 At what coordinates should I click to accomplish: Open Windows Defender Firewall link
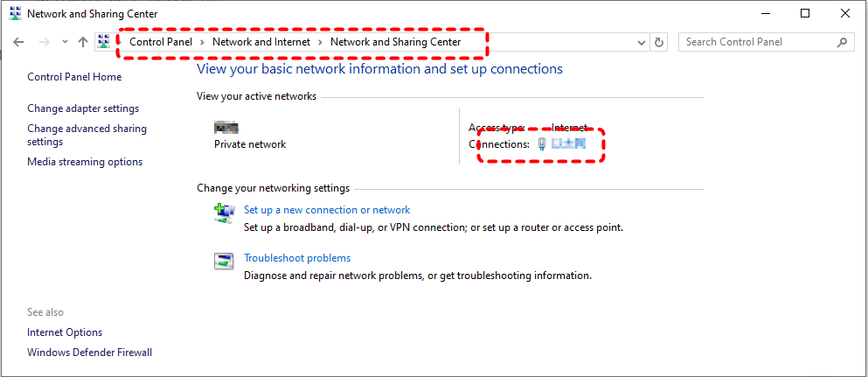click(x=89, y=353)
